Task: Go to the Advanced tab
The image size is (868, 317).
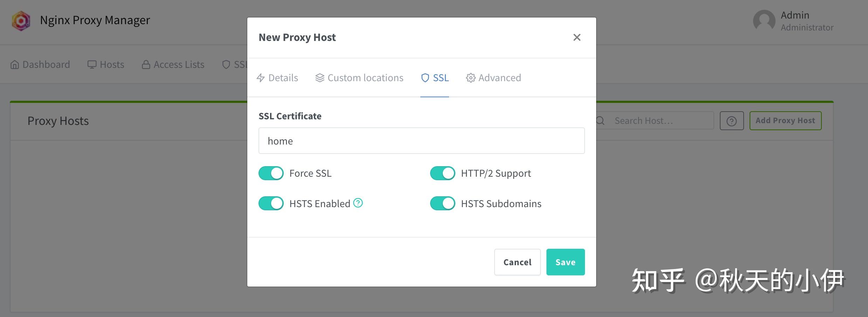Action: click(493, 78)
